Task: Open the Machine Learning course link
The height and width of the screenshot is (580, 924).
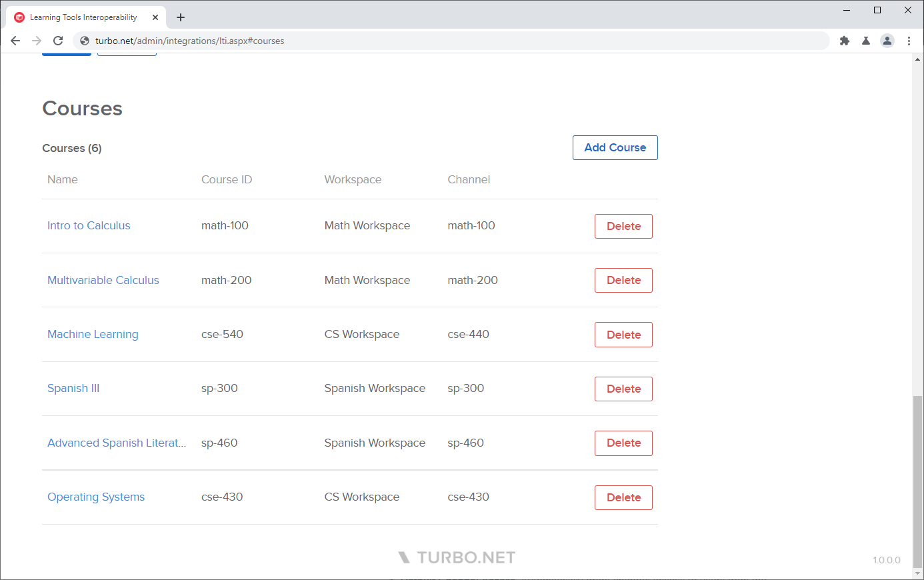Action: point(93,334)
